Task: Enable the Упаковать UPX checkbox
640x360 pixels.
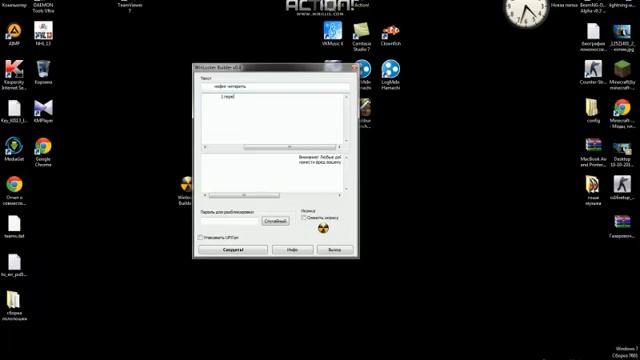Action: (x=200, y=237)
